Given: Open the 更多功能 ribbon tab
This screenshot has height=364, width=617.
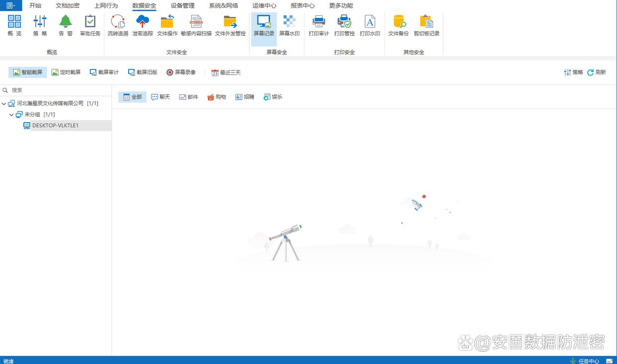Looking at the screenshot, I should click(x=341, y=5).
